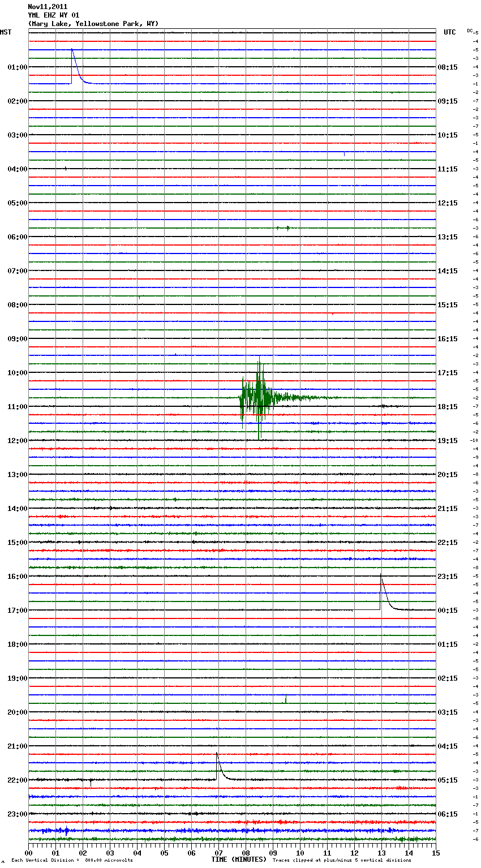
Task: Click the DC column header
Action: (470, 31)
